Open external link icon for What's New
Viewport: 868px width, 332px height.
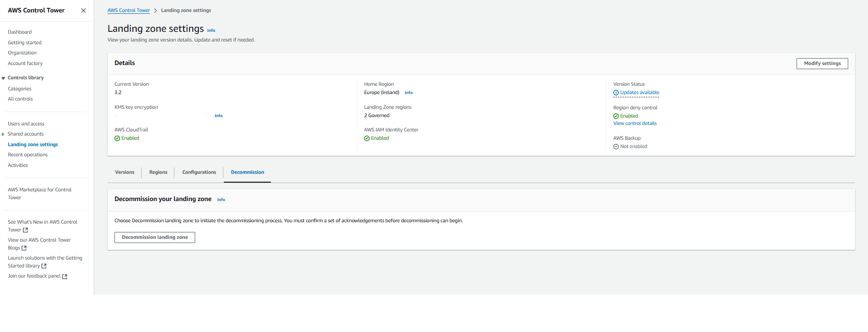25,230
